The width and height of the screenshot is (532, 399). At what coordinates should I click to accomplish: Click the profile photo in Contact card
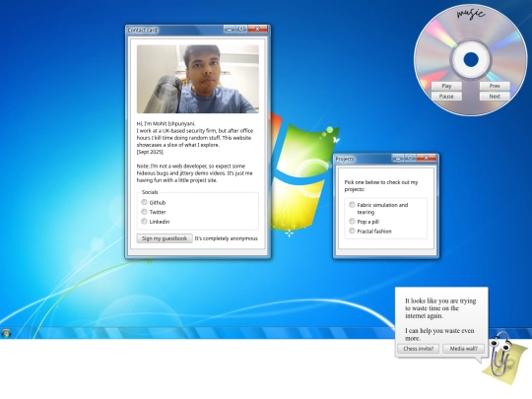[x=198, y=79]
